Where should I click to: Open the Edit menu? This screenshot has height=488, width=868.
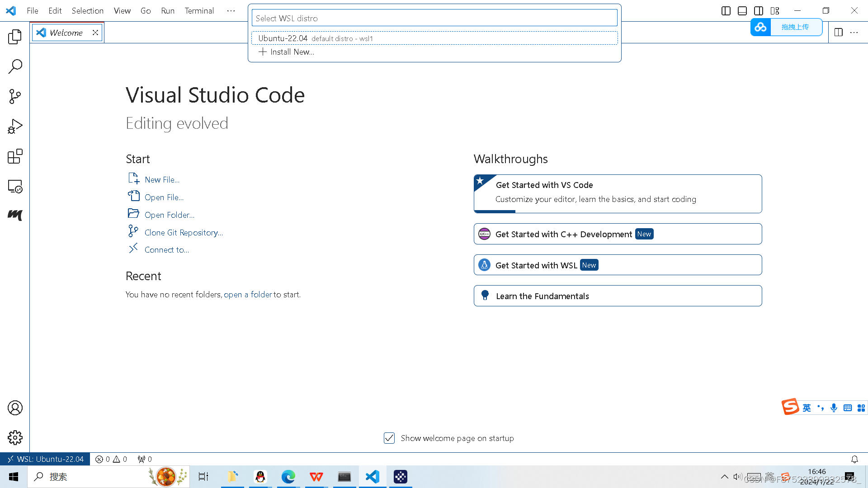tap(55, 11)
